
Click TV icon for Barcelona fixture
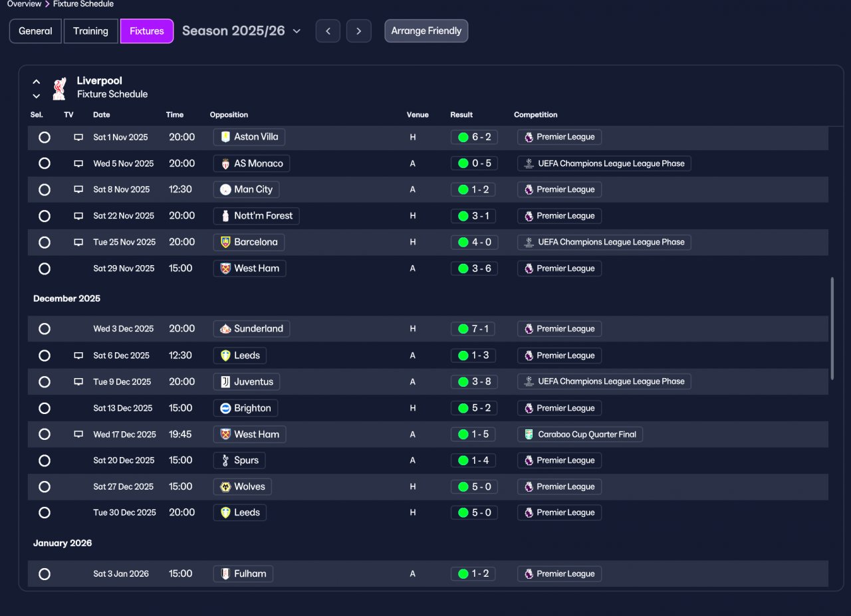pos(78,242)
